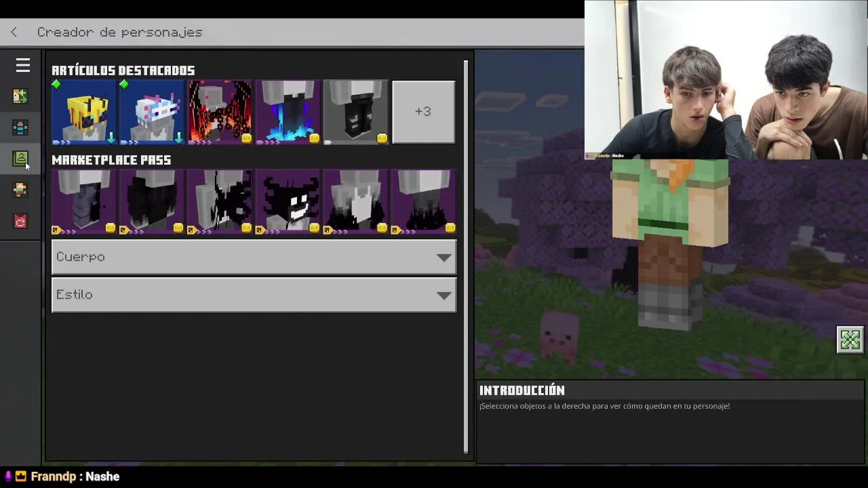Screen dimensions: 868x488
Task: Click the green diamond on axolotl head item
Action: tap(124, 85)
